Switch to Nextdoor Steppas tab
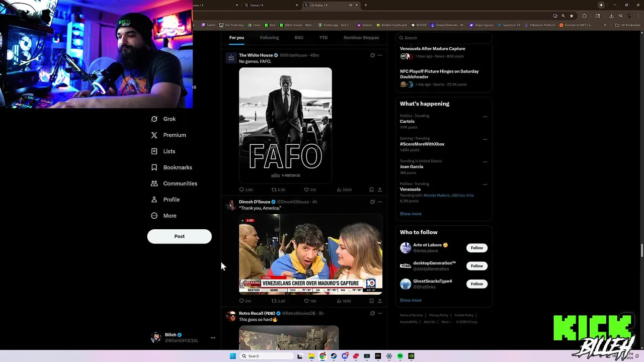This screenshot has width=644, height=362. 361,38
